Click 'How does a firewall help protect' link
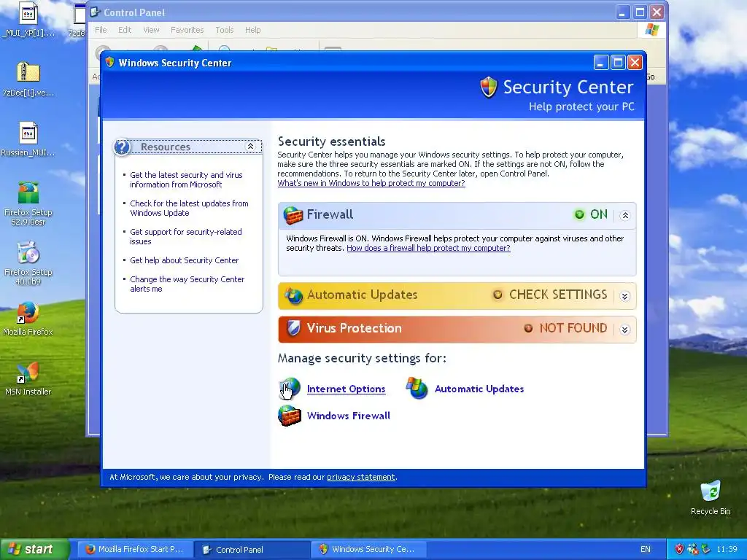747x560 pixels. click(x=428, y=248)
